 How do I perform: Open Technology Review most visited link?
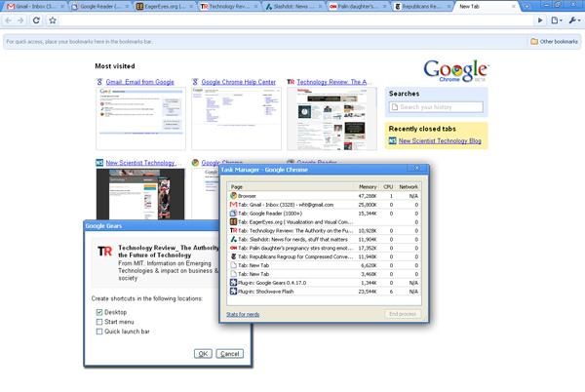point(332,82)
